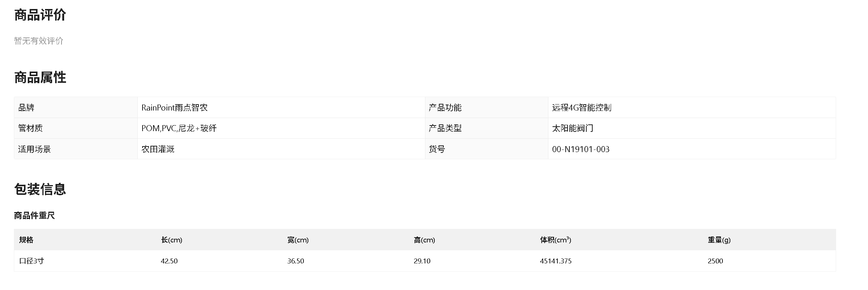Click the 品牌 attribute label cell

coord(76,108)
